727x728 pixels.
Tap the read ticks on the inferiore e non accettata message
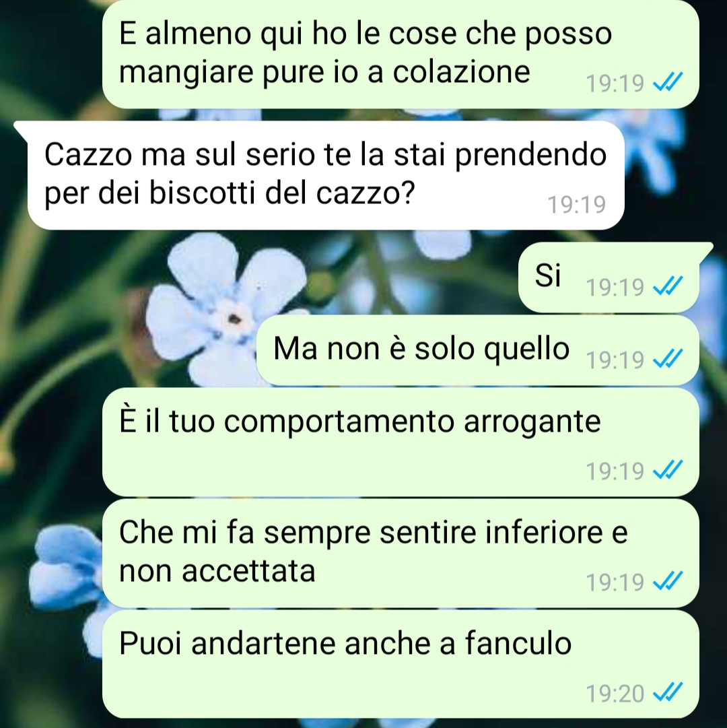[x=668, y=581]
